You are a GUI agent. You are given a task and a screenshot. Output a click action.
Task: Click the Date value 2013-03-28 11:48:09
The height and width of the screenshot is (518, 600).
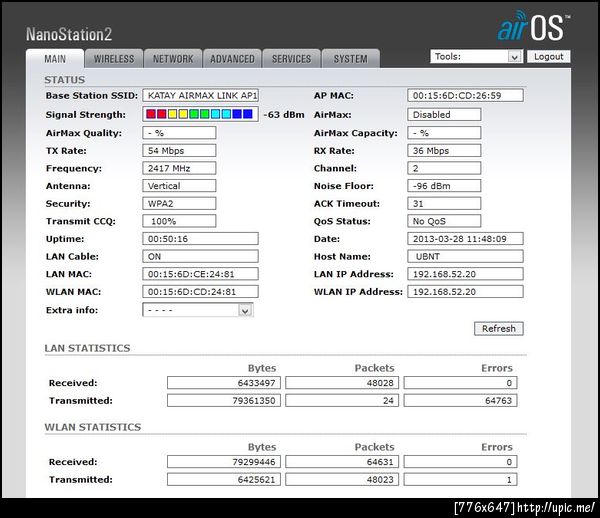[x=465, y=239]
